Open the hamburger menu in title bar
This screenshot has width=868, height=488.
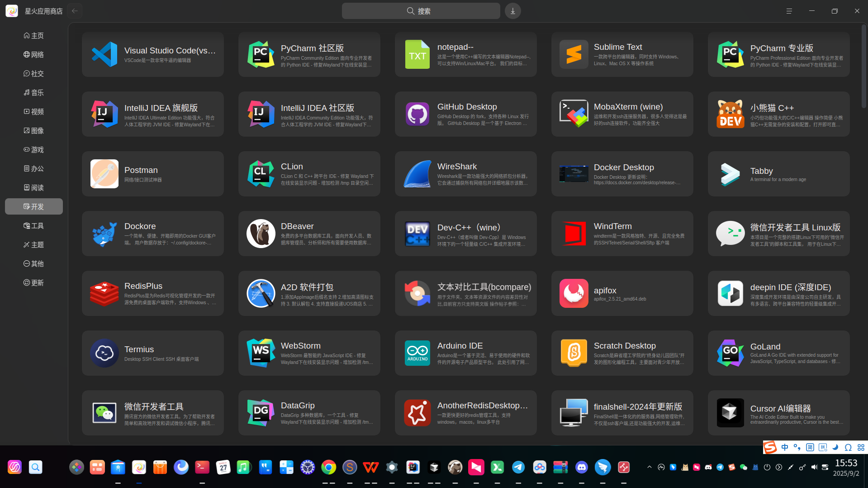tap(789, 11)
